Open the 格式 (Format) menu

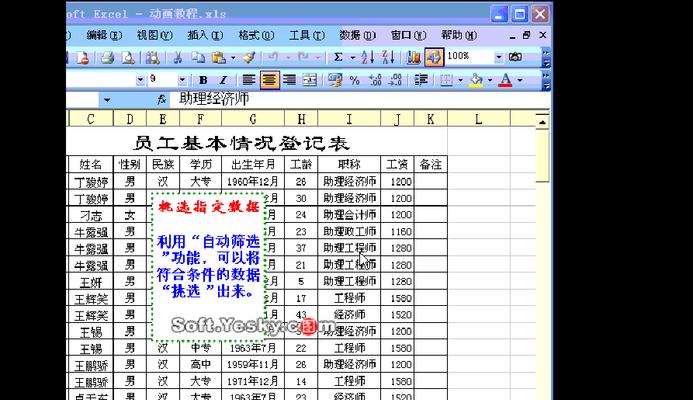[250, 34]
